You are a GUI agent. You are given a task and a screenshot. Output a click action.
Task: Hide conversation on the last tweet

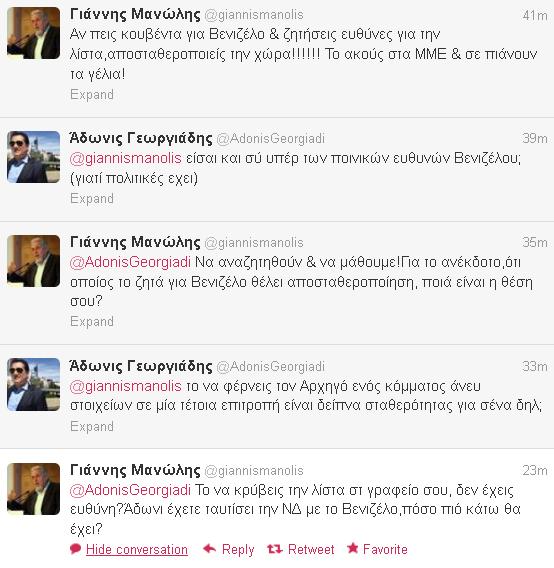pyautogui.click(x=137, y=550)
